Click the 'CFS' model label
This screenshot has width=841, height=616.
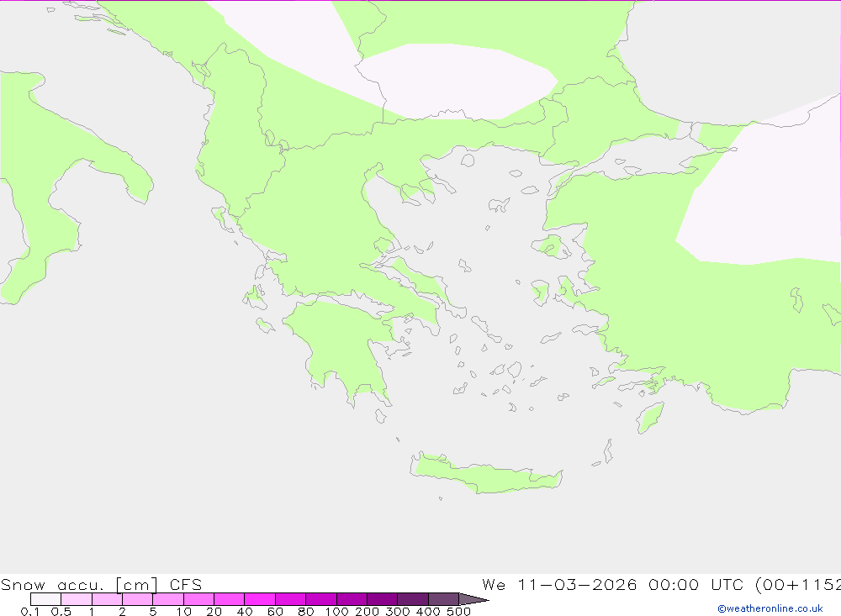point(186,584)
